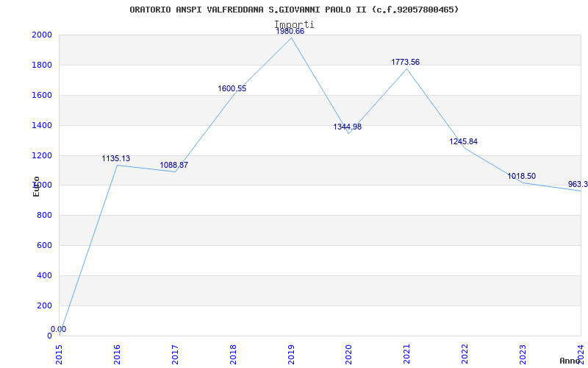Viewport: 588px width, 368px height.
Task: Click the 1600 y-axis value
Action: coord(42,95)
